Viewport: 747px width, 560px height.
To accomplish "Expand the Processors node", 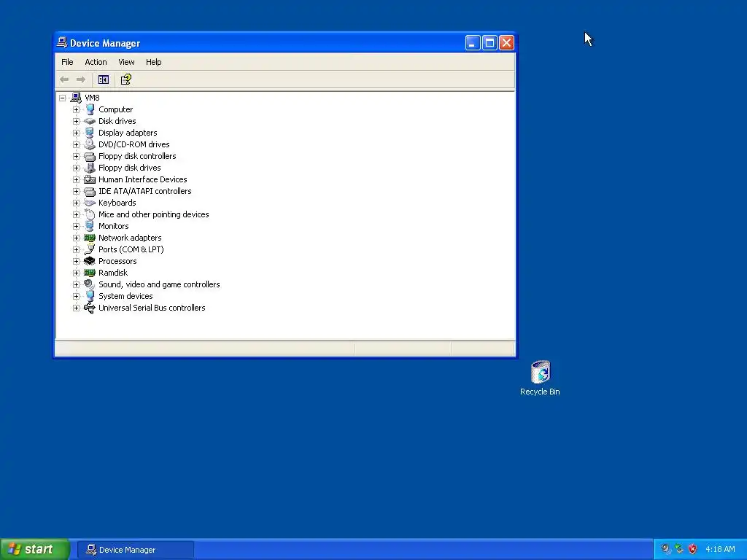I will click(76, 261).
